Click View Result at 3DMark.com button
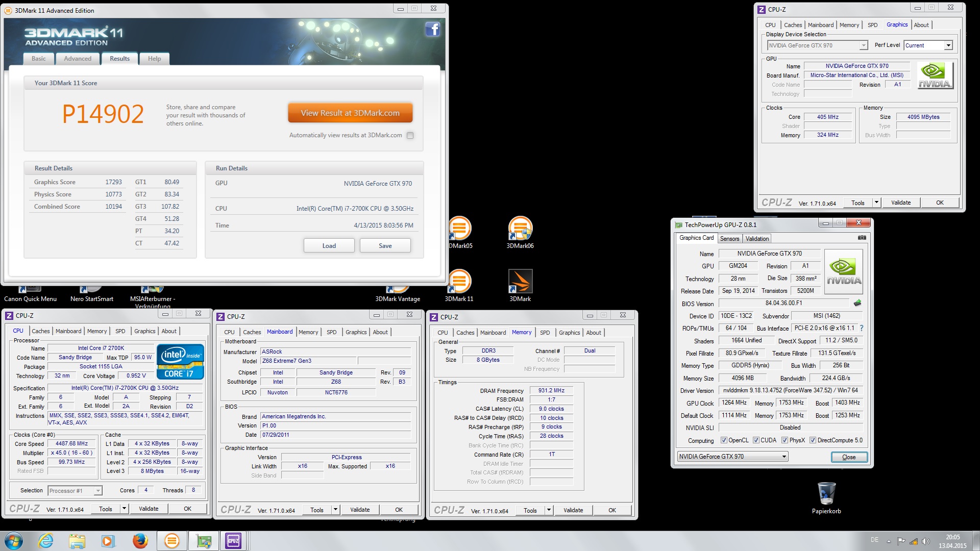980x551 pixels. pos(350,113)
